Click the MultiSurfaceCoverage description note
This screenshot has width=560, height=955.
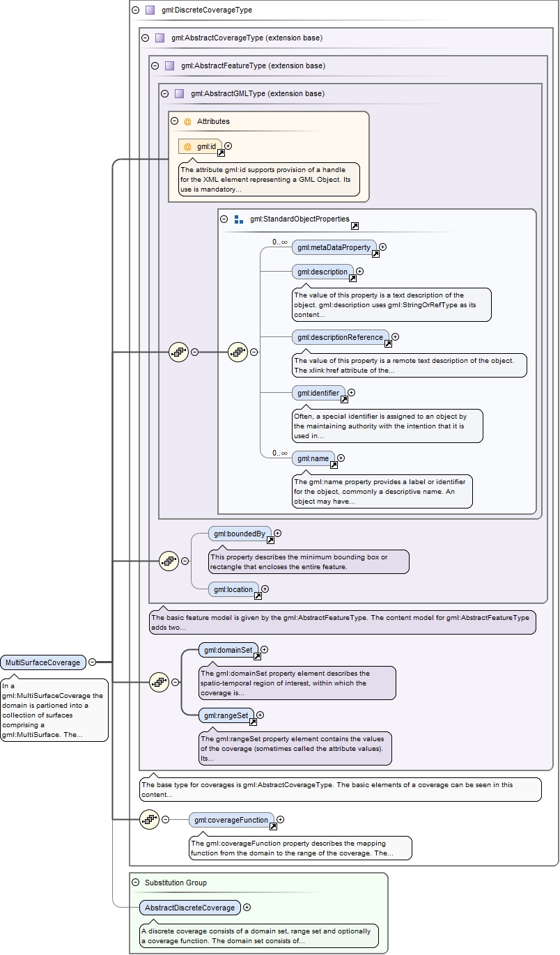[54, 710]
